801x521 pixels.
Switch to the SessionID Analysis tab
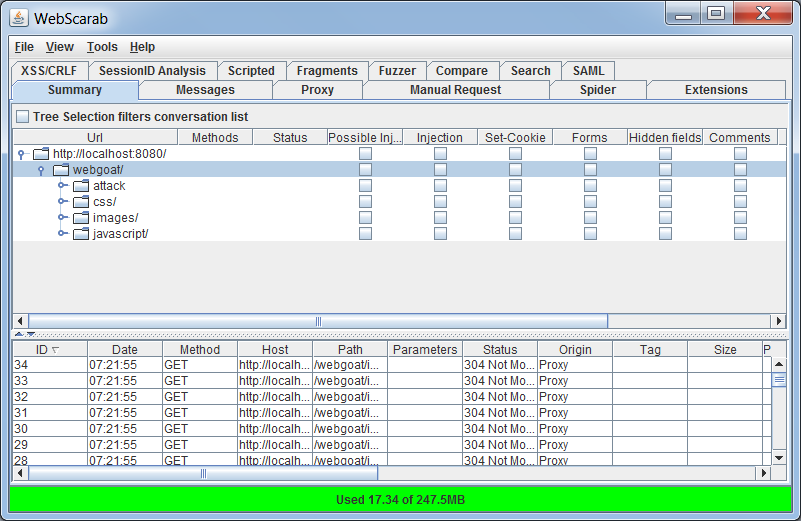pos(152,70)
